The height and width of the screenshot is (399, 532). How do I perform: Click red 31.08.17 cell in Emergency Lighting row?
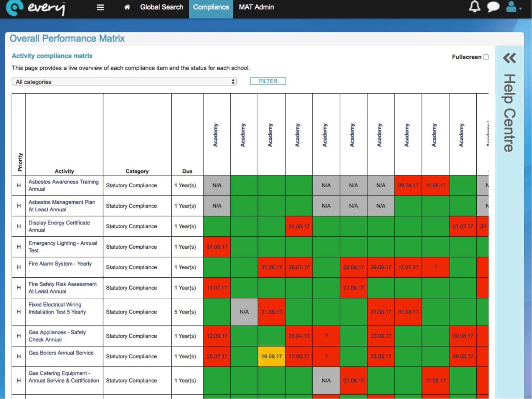217,247
